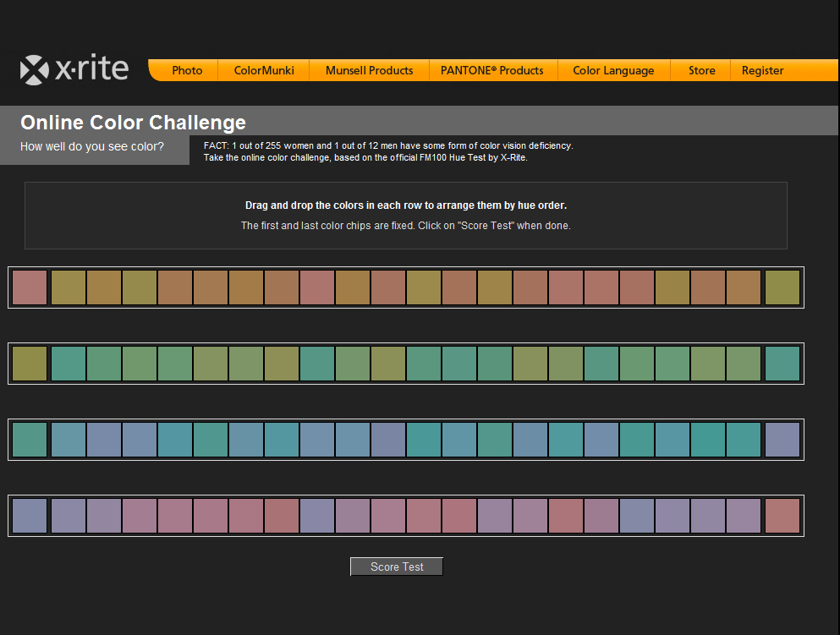Select the fixed olive first chip in second row
The image size is (840, 635).
click(x=30, y=364)
